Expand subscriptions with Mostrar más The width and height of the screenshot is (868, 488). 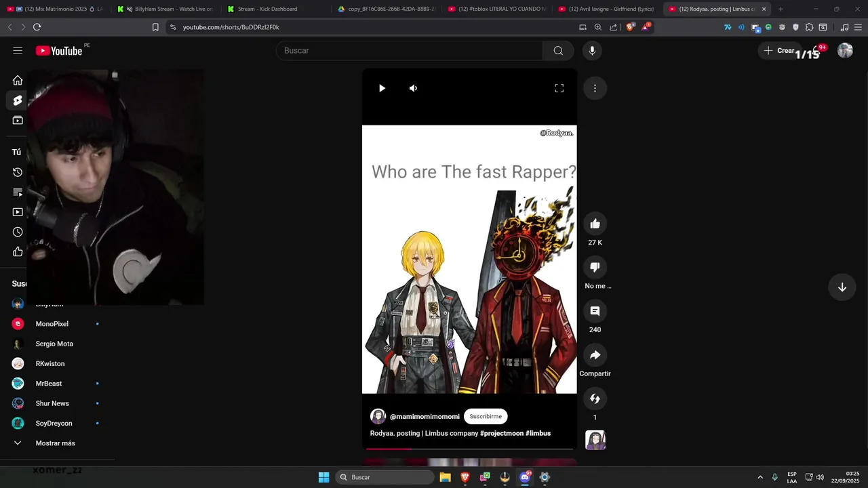57,443
